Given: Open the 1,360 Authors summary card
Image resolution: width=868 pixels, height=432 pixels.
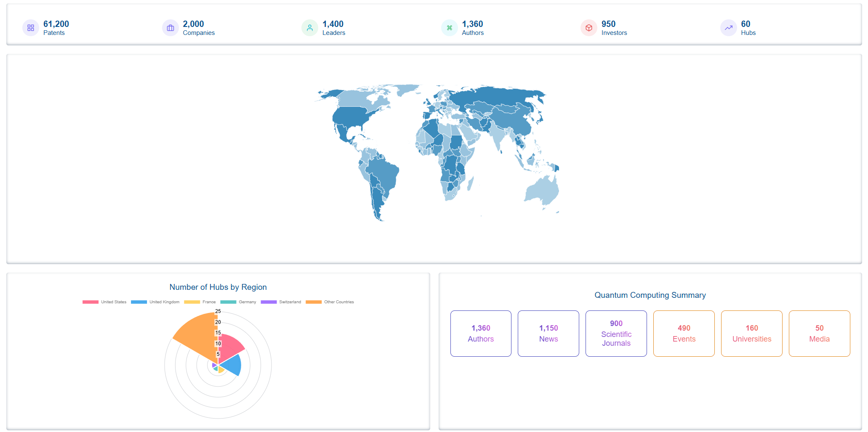Looking at the screenshot, I should pyautogui.click(x=481, y=334).
